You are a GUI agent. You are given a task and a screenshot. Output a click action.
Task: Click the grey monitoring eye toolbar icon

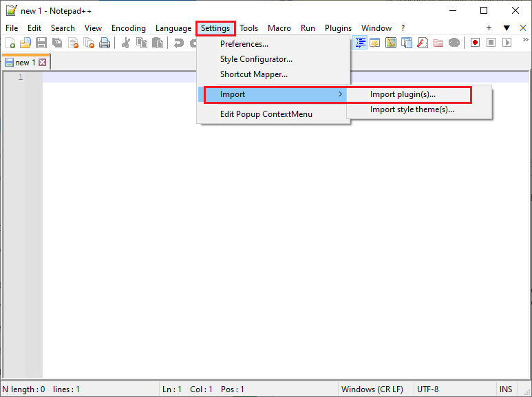point(454,43)
